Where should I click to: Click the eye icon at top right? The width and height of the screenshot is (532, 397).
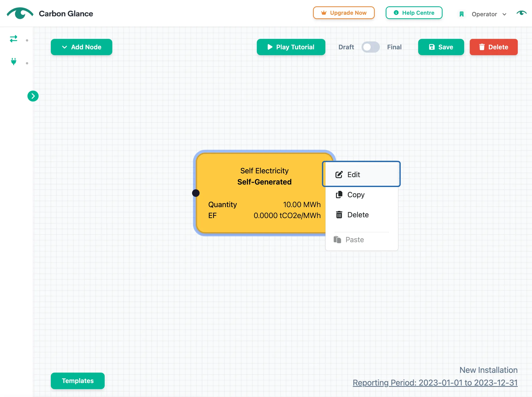tap(522, 13)
